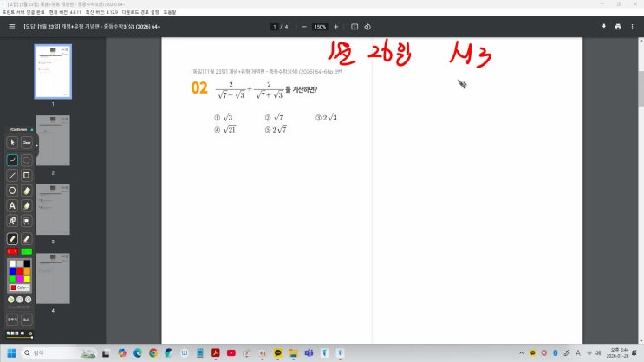Pick the blue color swatch

click(12, 271)
